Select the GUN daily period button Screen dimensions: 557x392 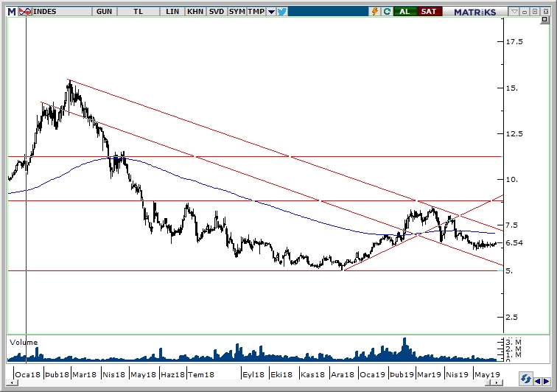(104, 11)
